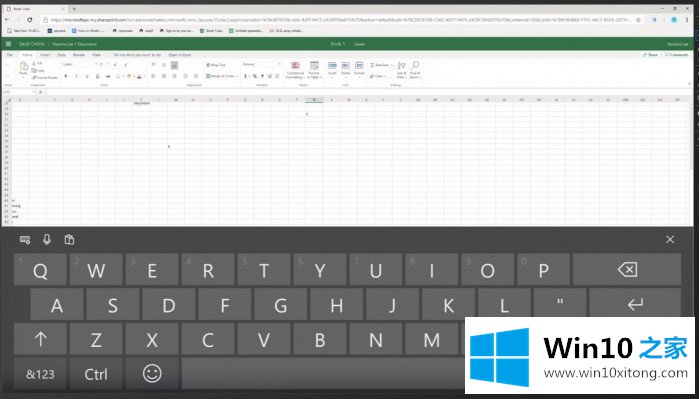Image resolution: width=700 pixels, height=399 pixels.
Task: Toggle Italic formatting
Action: click(x=76, y=76)
